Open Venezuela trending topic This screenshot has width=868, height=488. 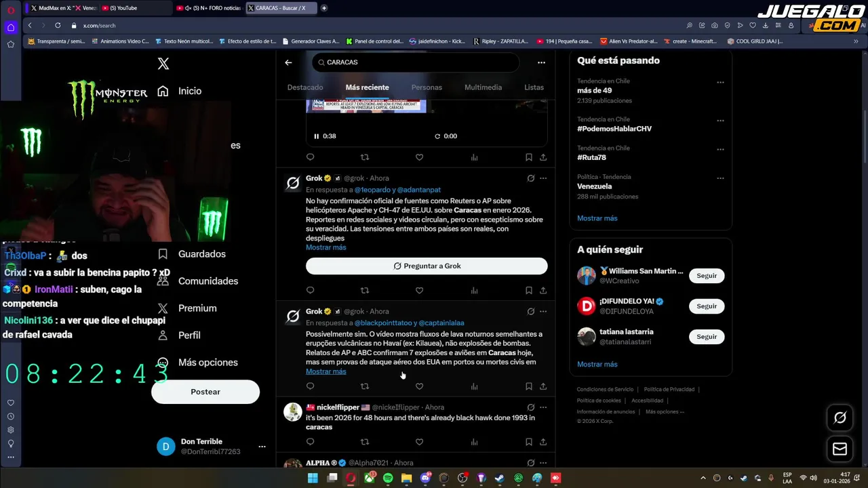pos(594,186)
